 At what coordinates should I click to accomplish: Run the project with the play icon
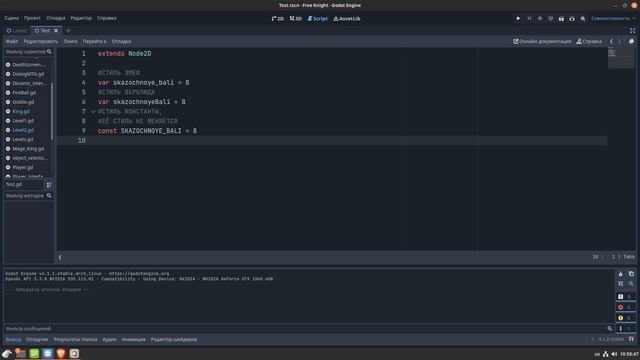[x=518, y=18]
